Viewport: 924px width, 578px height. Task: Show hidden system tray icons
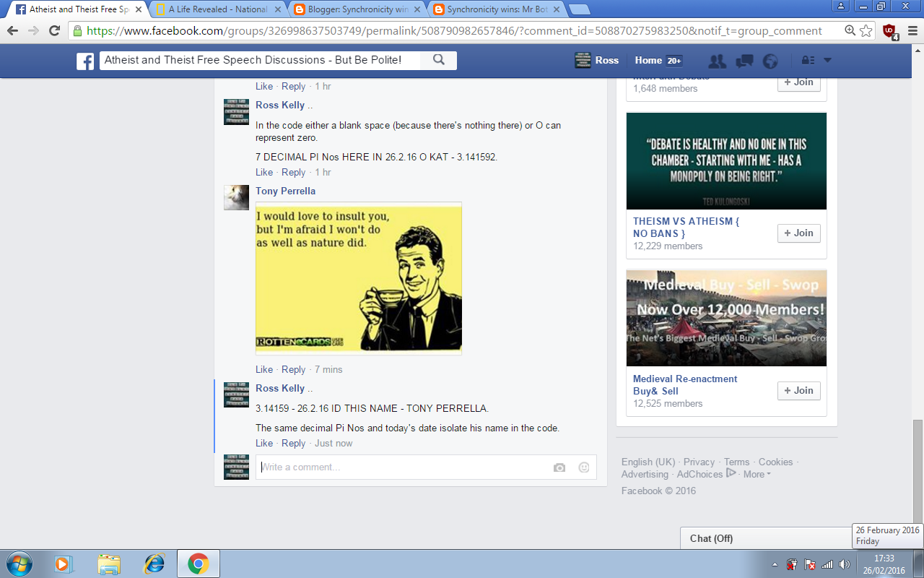tap(775, 564)
